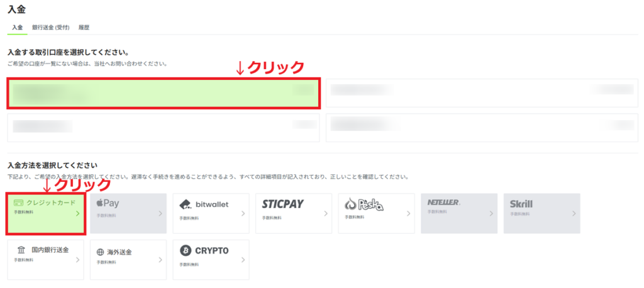Choose the Skrill logo
This screenshot has width=644, height=288.
[x=521, y=204]
